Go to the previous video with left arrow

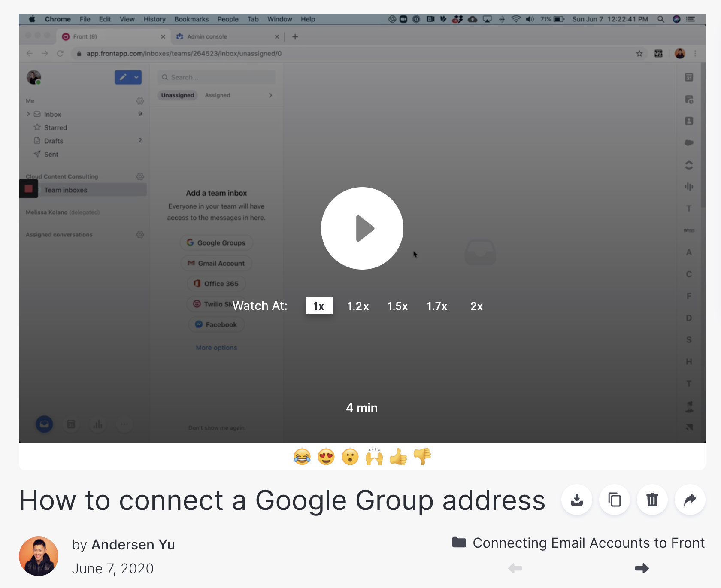click(x=515, y=568)
